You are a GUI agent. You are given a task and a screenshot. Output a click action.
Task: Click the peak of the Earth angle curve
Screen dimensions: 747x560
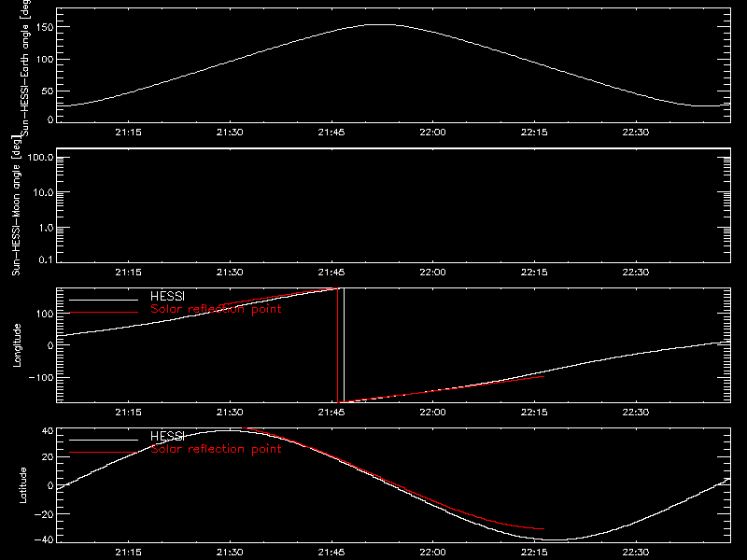(381, 25)
